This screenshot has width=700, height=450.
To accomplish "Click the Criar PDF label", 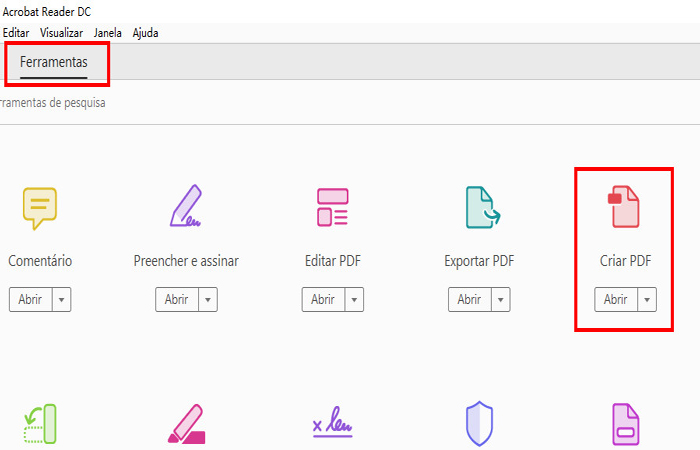I will click(625, 261).
